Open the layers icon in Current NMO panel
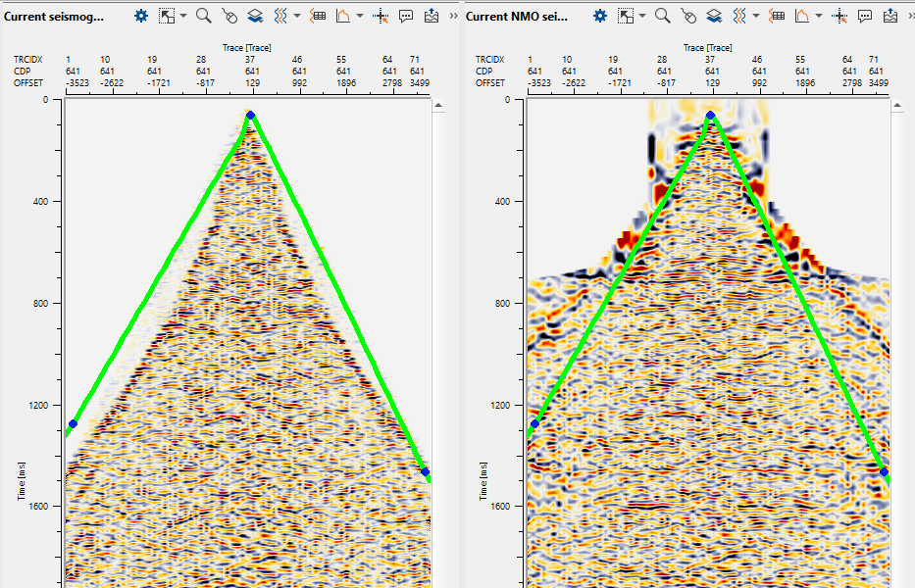This screenshot has width=915, height=588. pos(714,16)
